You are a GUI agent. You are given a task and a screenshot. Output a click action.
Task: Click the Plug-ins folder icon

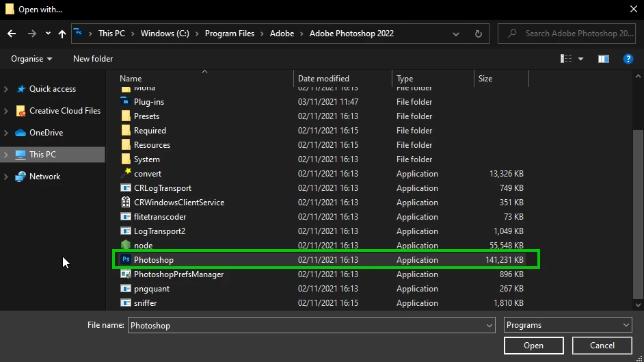(126, 101)
